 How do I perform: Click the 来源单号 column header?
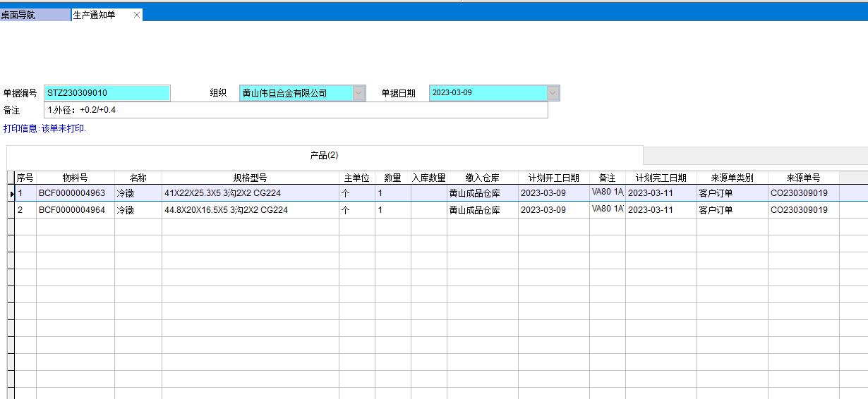click(x=803, y=178)
